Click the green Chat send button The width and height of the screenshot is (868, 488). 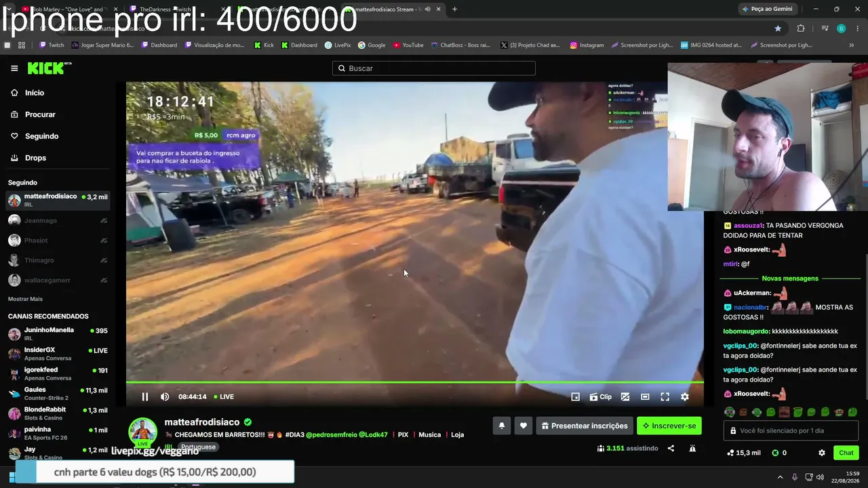pyautogui.click(x=846, y=453)
